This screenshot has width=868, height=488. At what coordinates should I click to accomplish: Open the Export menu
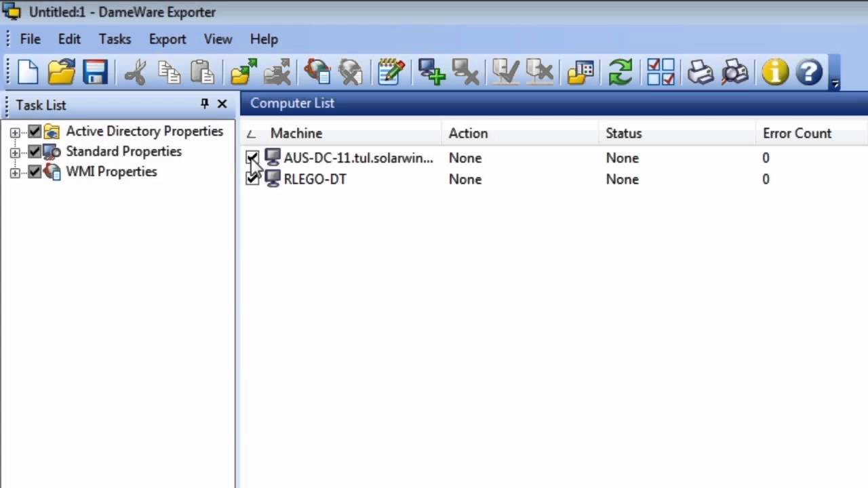[167, 39]
